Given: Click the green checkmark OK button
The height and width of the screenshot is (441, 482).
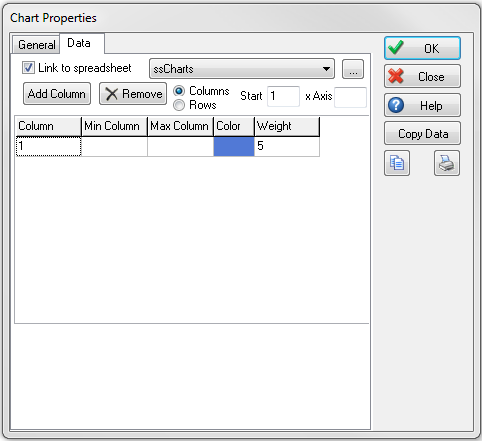Looking at the screenshot, I should coord(422,48).
